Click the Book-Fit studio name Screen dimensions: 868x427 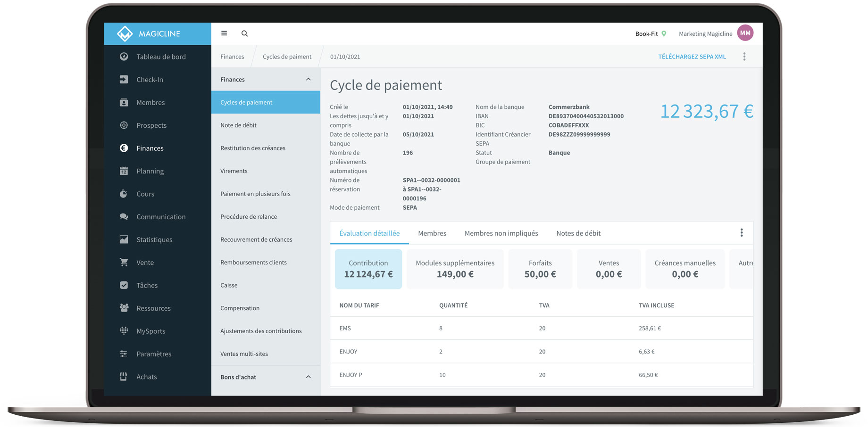tap(646, 33)
